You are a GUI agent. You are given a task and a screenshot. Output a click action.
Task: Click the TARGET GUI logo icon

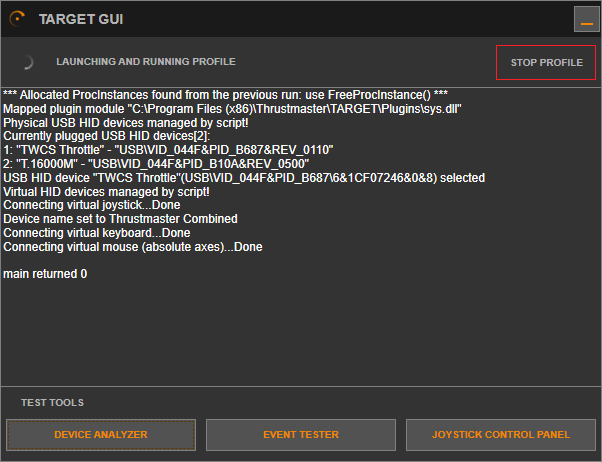click(x=17, y=19)
